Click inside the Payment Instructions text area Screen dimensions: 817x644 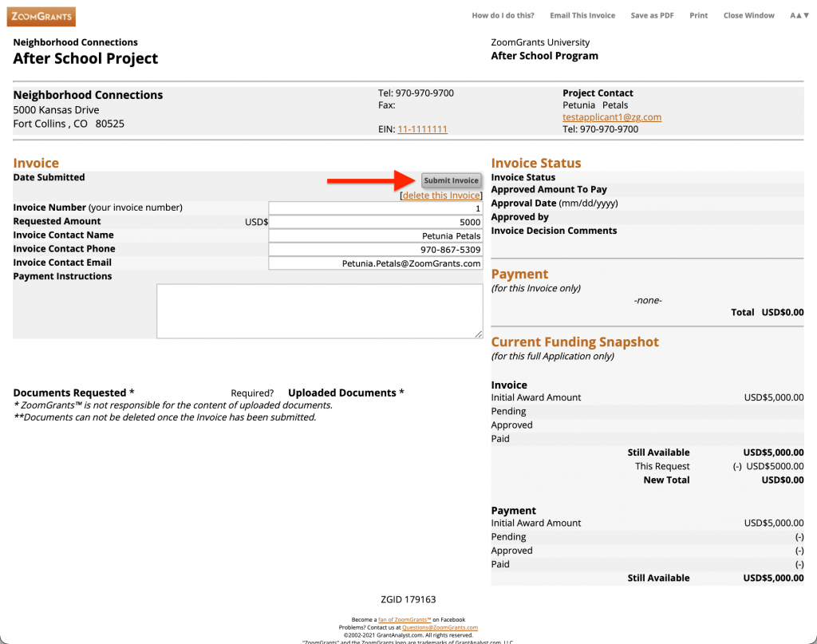point(319,311)
